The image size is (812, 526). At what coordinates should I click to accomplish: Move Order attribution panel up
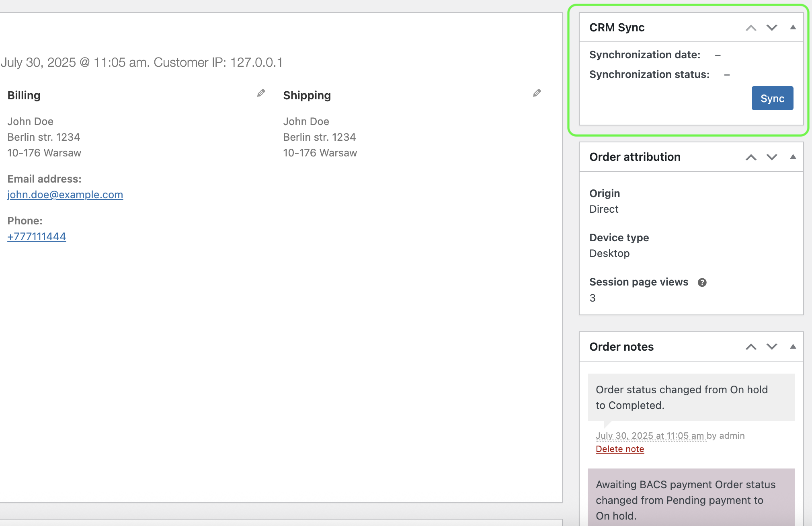750,157
